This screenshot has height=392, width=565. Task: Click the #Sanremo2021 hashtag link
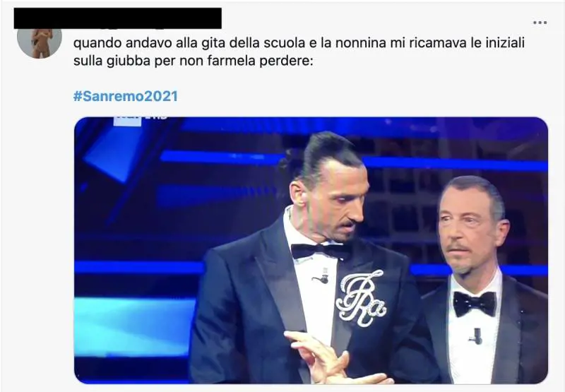point(126,96)
